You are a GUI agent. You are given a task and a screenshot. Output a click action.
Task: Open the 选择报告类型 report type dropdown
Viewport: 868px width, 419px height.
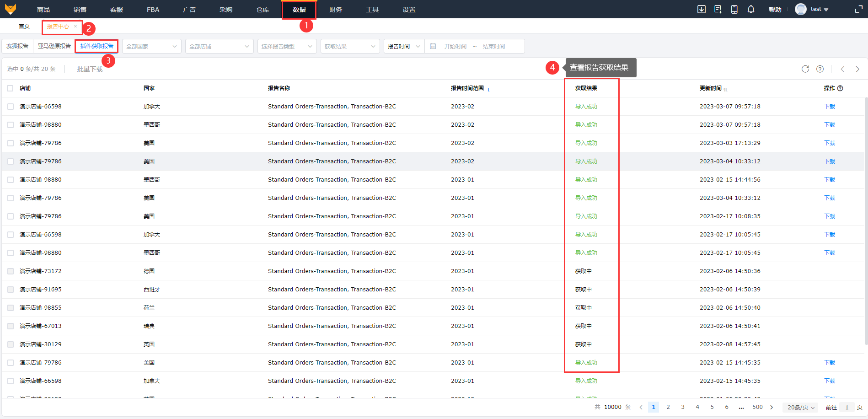point(287,47)
